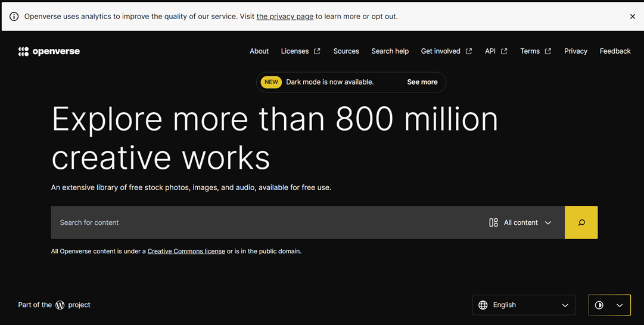
Task: Click See more about dark mode
Action: [x=422, y=82]
